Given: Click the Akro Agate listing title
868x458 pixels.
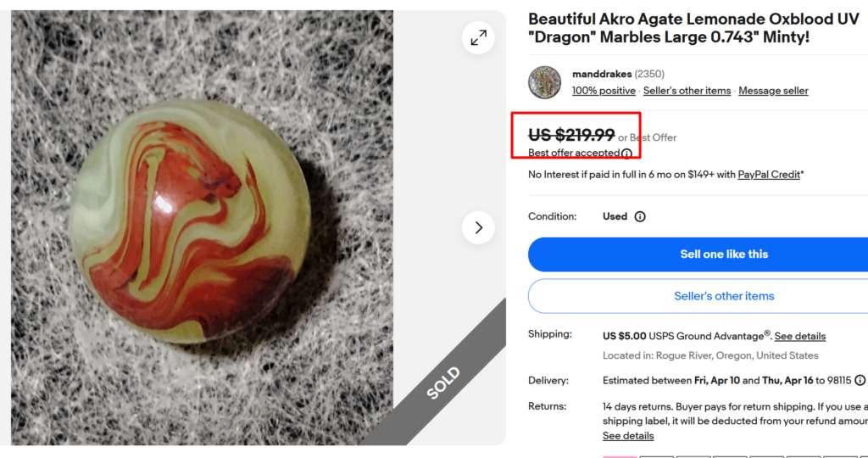Looking at the screenshot, I should (x=693, y=28).
